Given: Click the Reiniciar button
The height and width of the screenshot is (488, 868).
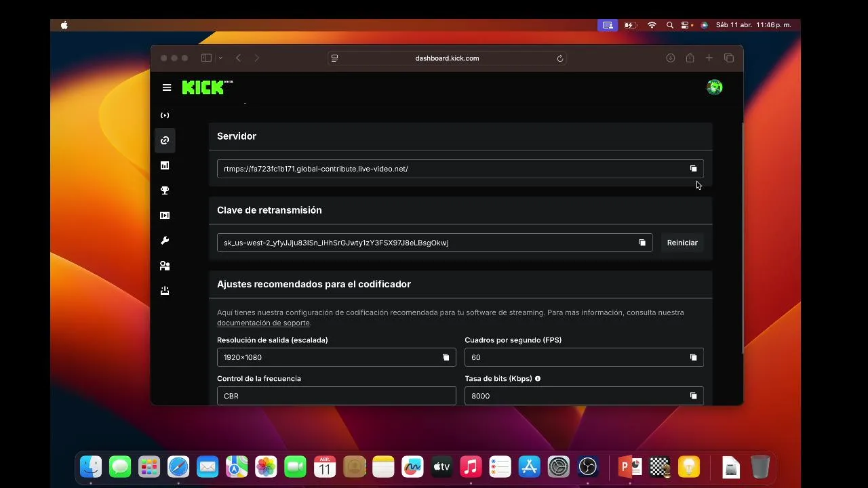Looking at the screenshot, I should (682, 243).
